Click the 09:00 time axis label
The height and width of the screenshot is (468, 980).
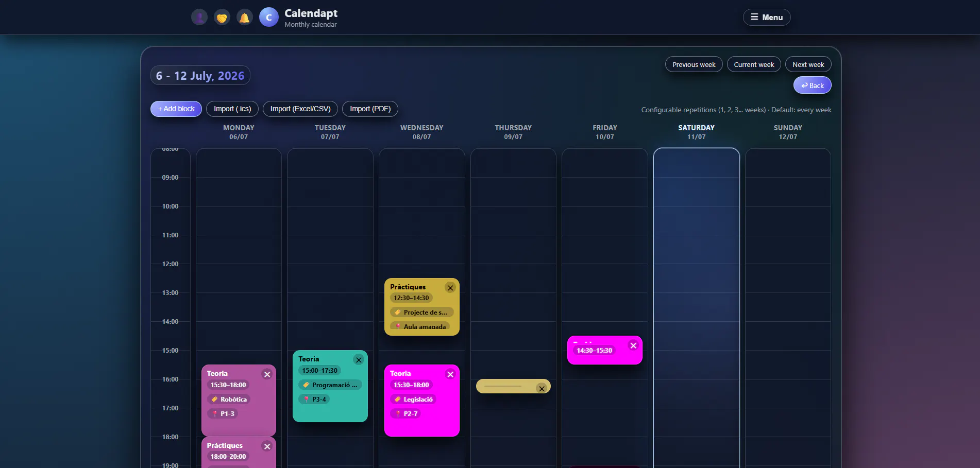click(170, 177)
